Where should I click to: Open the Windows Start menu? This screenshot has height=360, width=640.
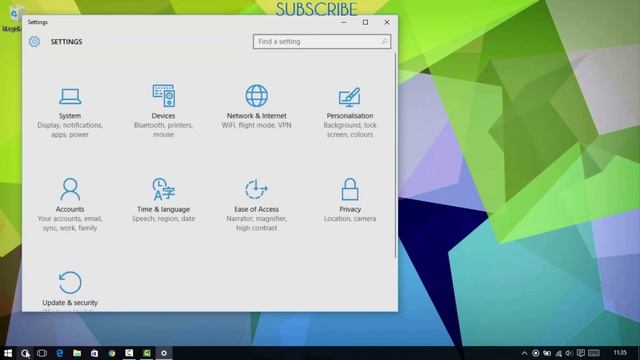point(8,353)
